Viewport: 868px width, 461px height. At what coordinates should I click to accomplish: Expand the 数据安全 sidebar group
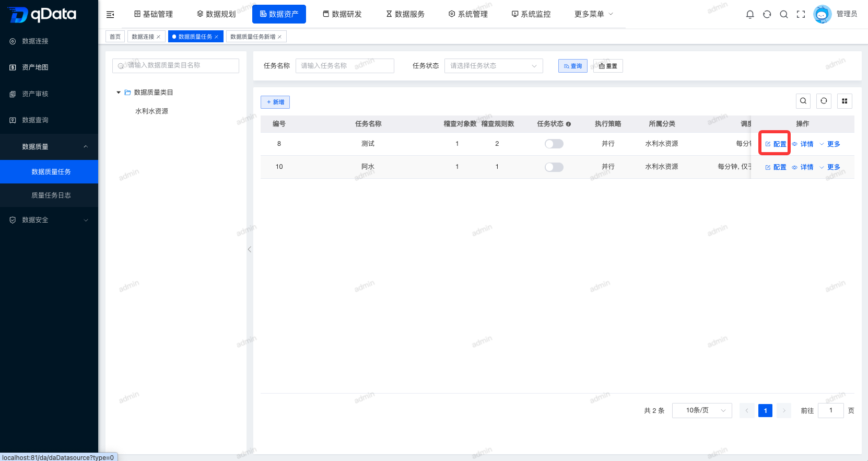[49, 220]
